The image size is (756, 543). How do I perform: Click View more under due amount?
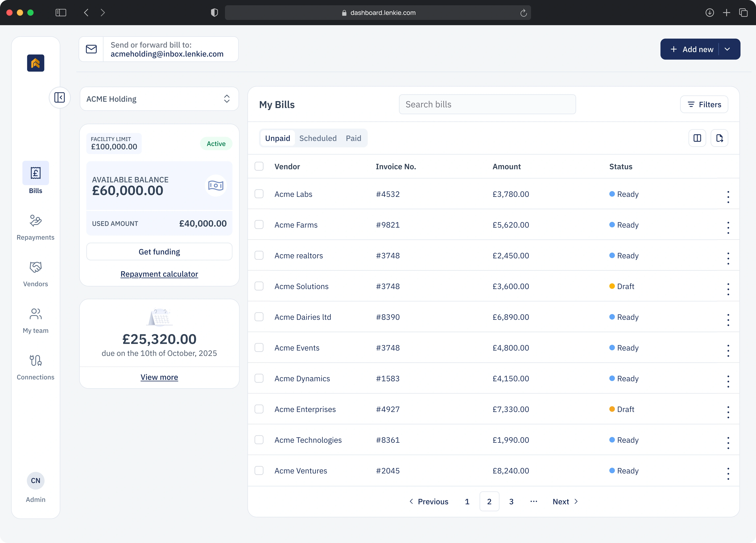[x=159, y=377]
